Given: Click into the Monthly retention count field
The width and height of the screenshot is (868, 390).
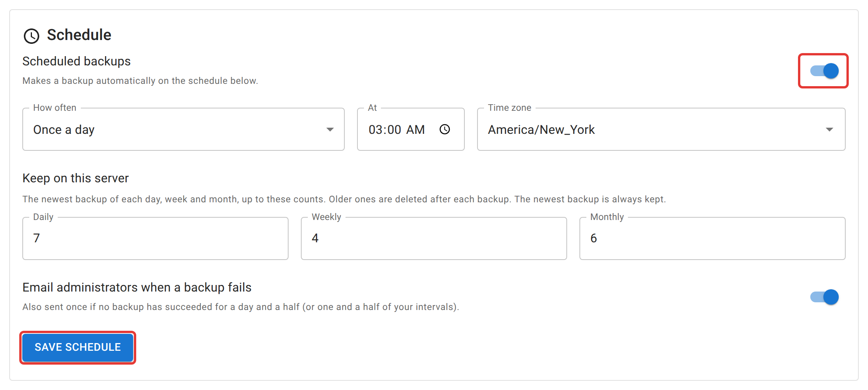Looking at the screenshot, I should [x=713, y=238].
